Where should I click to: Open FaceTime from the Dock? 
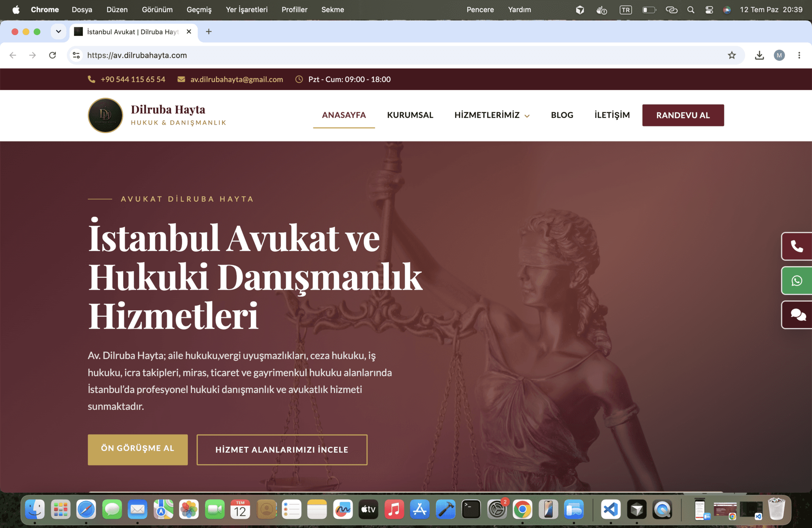click(x=215, y=509)
